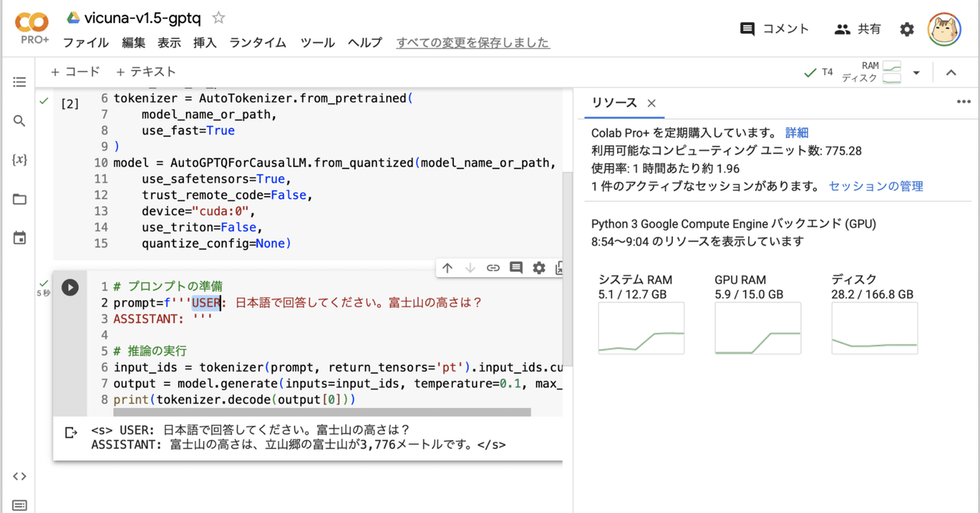The image size is (980, 513).
Task: Run the prompt preparation code cell
Action: (x=70, y=287)
